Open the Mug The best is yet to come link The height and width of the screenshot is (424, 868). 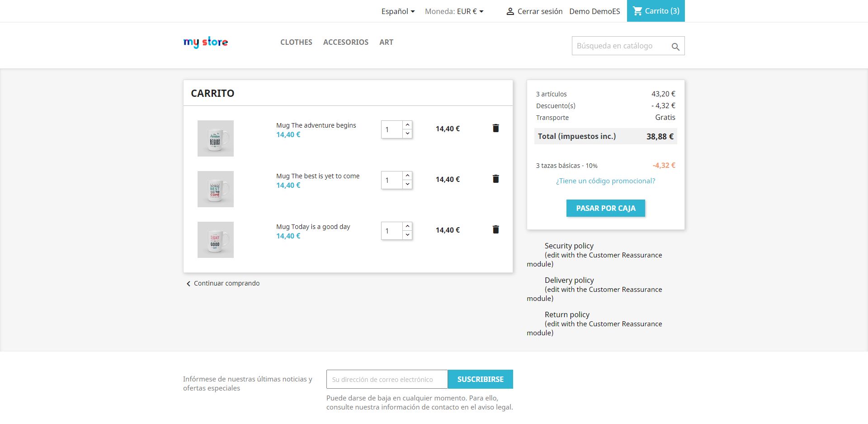[318, 176]
